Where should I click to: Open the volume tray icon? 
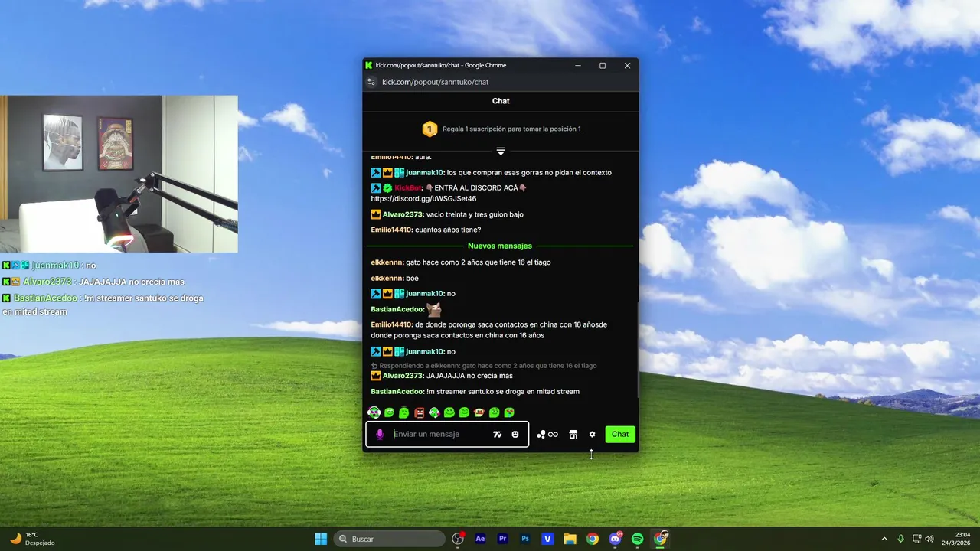pos(929,539)
